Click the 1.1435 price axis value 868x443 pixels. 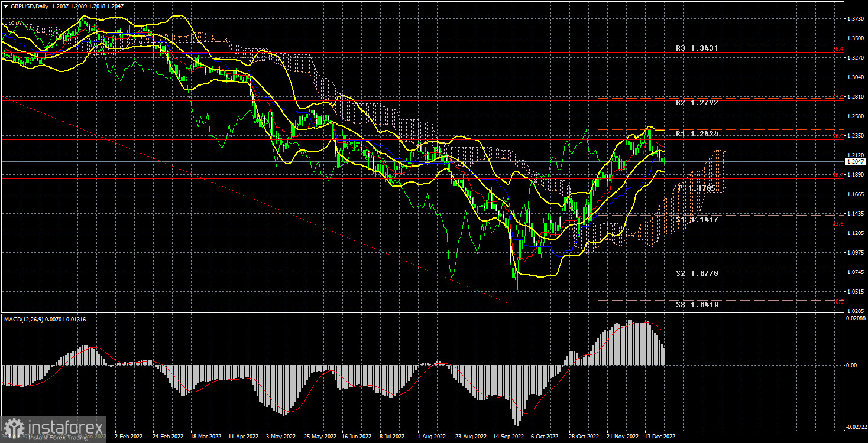[856, 214]
